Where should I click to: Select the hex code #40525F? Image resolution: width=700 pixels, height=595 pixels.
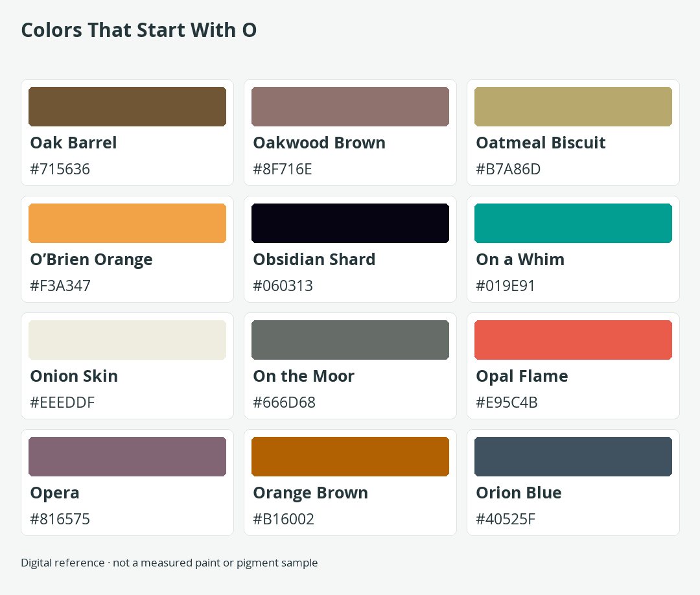click(506, 519)
